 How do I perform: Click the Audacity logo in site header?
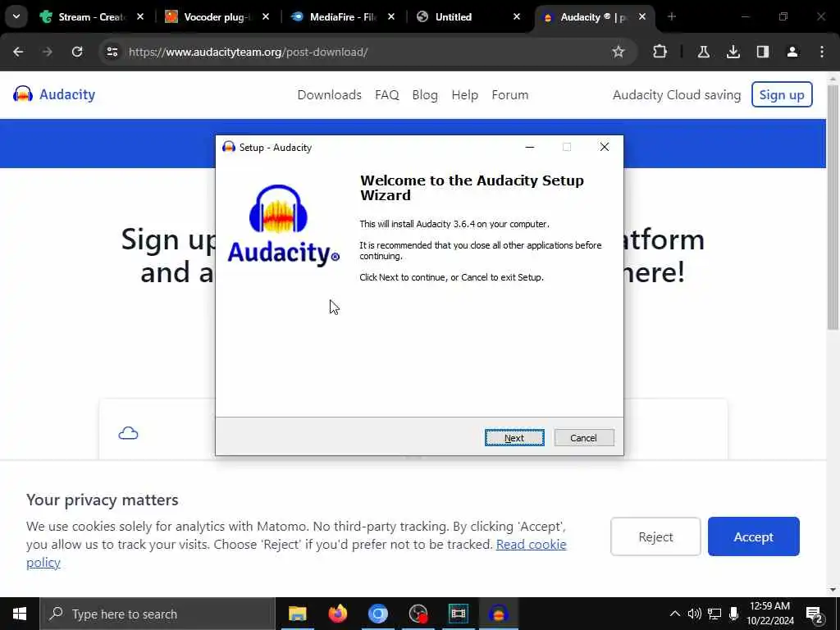coord(54,94)
